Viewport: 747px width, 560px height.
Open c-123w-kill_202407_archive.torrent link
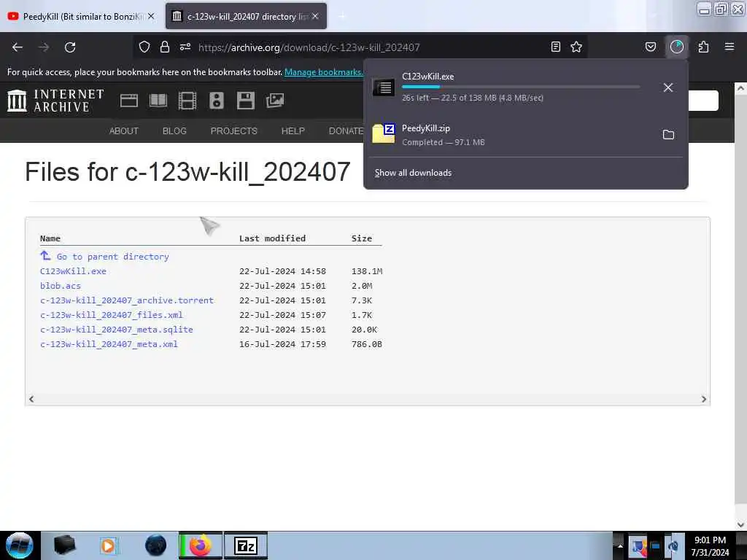pos(127,300)
